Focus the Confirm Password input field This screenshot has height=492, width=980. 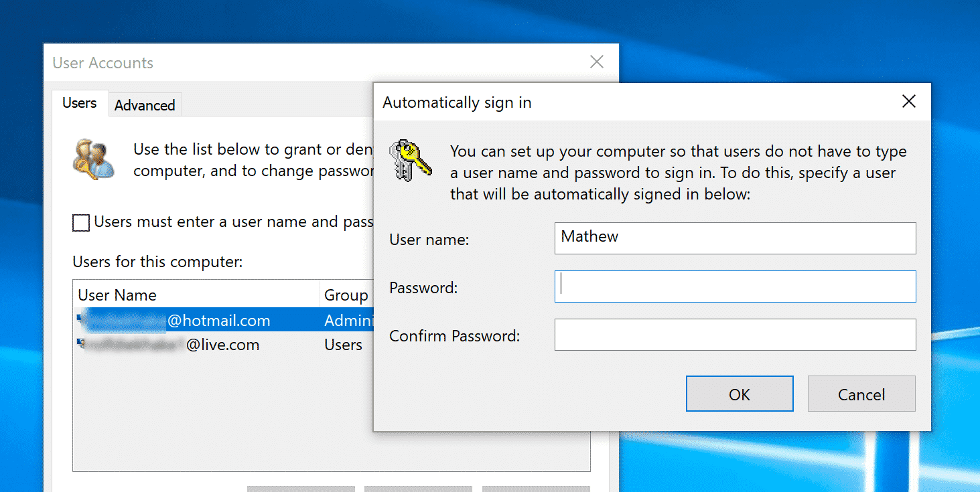click(x=735, y=335)
